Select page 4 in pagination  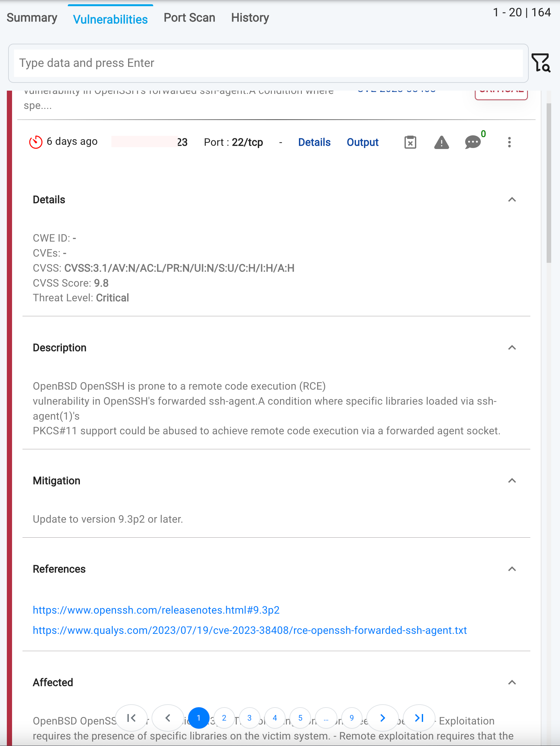275,718
